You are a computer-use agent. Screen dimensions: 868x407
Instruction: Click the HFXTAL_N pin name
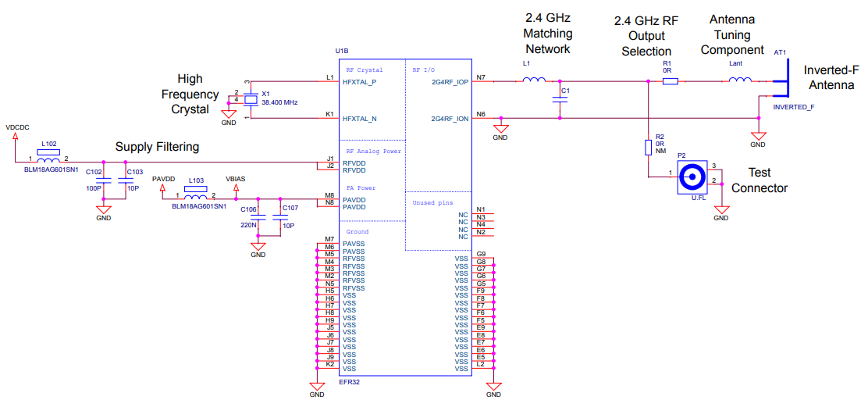[361, 119]
